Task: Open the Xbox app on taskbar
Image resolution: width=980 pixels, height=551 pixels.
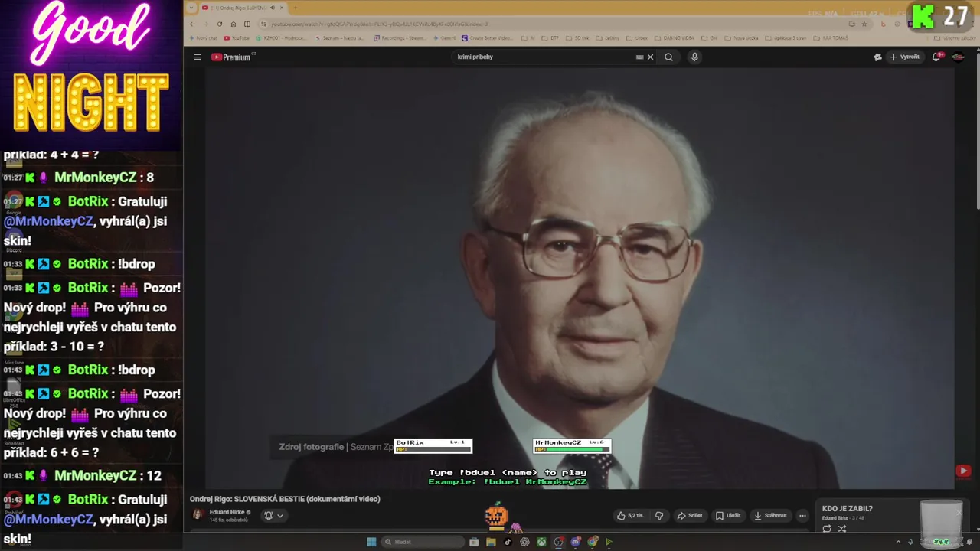Action: (x=541, y=542)
